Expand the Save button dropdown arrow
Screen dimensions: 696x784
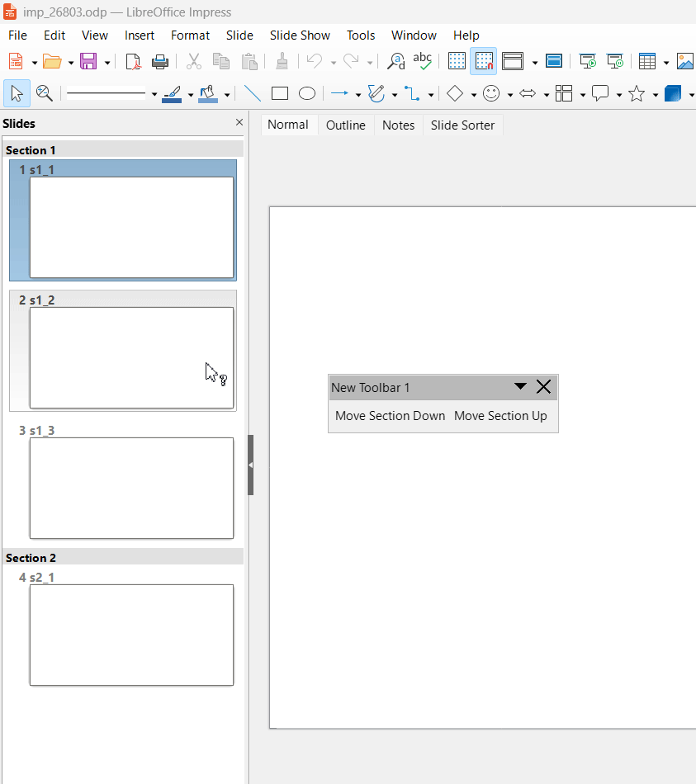(107, 63)
